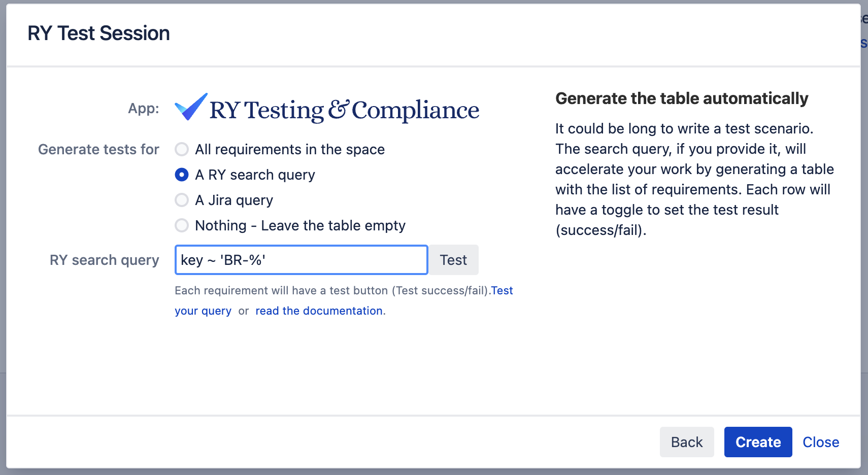Click the "RY search query" field label
Viewport: 868px width, 475px height.
click(104, 260)
